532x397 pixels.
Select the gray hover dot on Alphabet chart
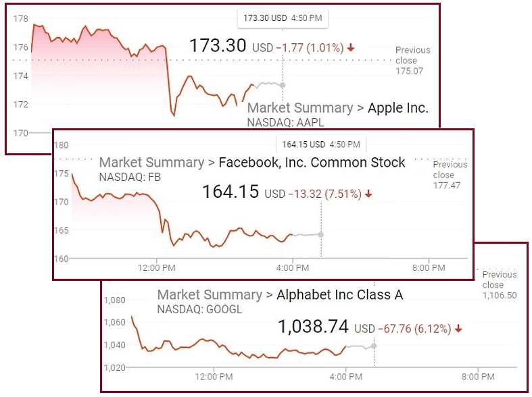(374, 346)
